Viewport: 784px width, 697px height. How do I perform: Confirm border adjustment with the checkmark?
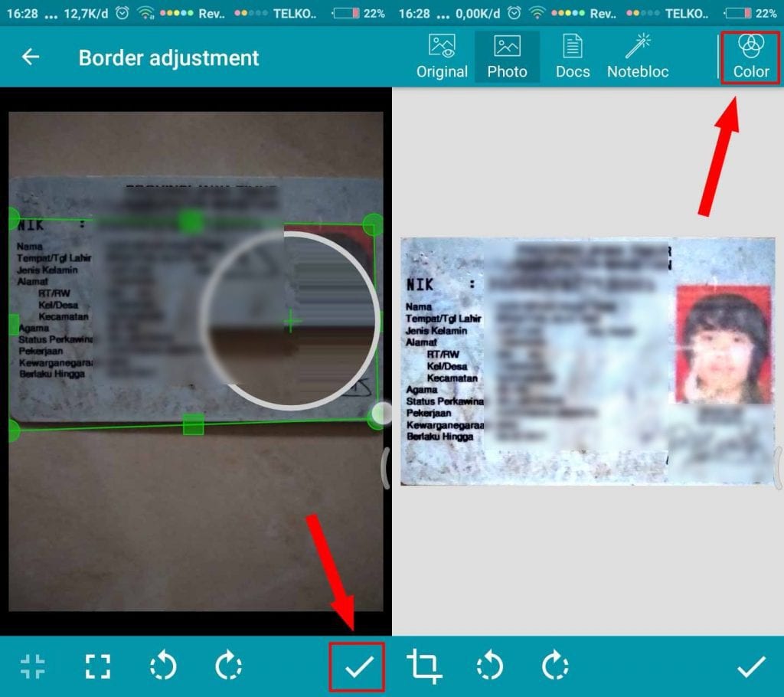(359, 667)
